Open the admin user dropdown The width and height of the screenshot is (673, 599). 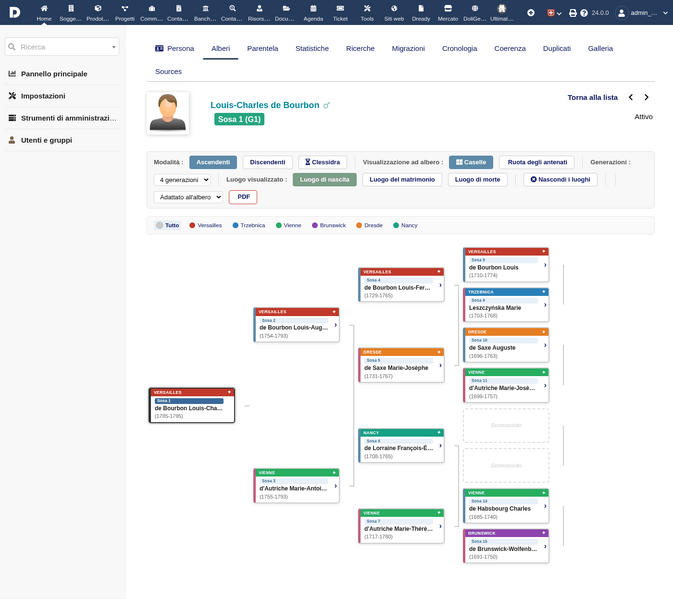point(642,13)
